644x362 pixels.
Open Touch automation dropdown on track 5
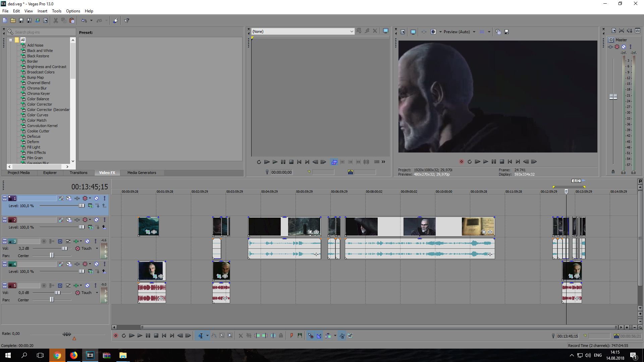click(97, 293)
